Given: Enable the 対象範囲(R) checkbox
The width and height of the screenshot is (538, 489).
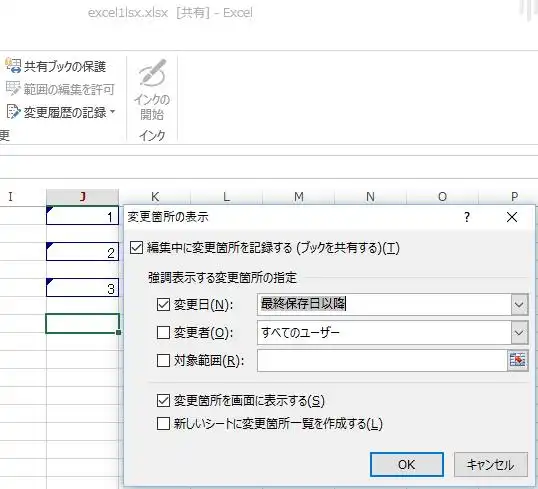Looking at the screenshot, I should [x=163, y=361].
